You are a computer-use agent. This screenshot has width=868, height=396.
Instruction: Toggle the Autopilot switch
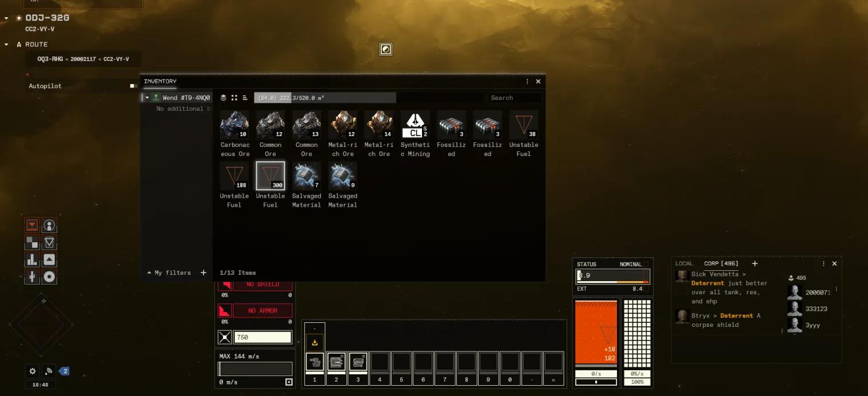(x=133, y=86)
